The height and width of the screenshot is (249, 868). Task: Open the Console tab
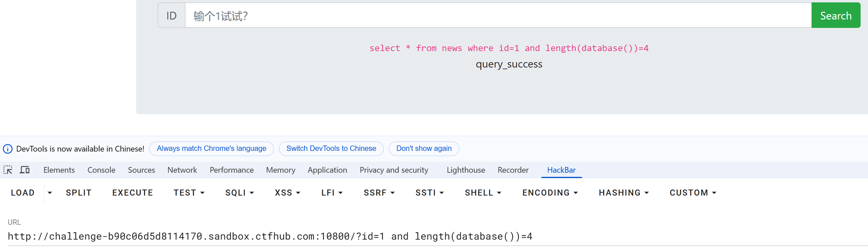click(101, 170)
